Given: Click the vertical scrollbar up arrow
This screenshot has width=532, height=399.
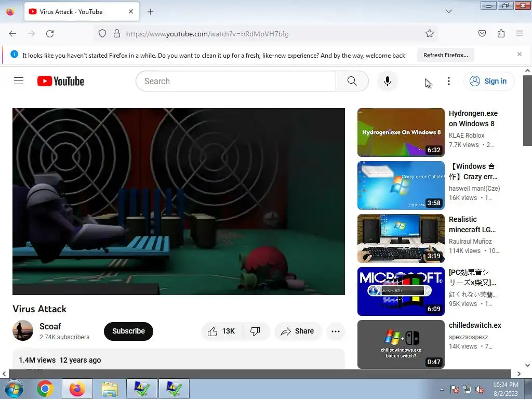Looking at the screenshot, I should (x=527, y=71).
